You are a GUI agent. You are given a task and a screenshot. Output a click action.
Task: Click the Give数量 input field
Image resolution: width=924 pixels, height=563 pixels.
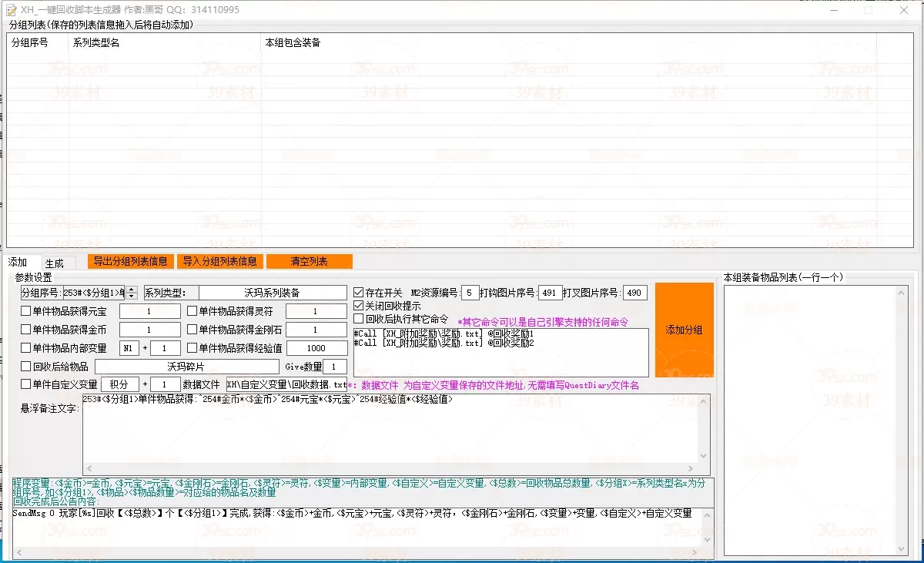coord(335,367)
